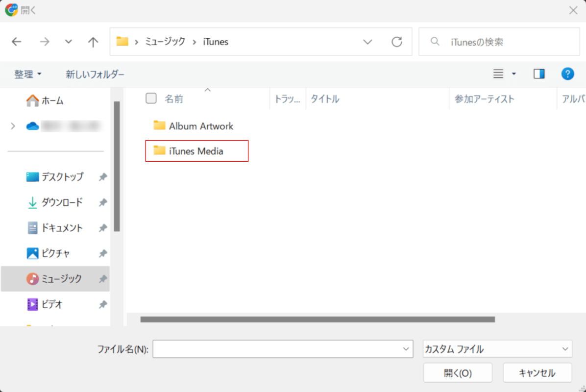The width and height of the screenshot is (586, 392).
Task: Change the view layout icon
Action: pyautogui.click(x=498, y=73)
